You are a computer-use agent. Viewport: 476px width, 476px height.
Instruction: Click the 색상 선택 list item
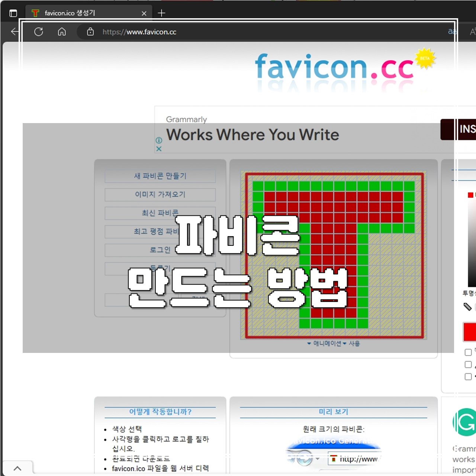tap(127, 429)
